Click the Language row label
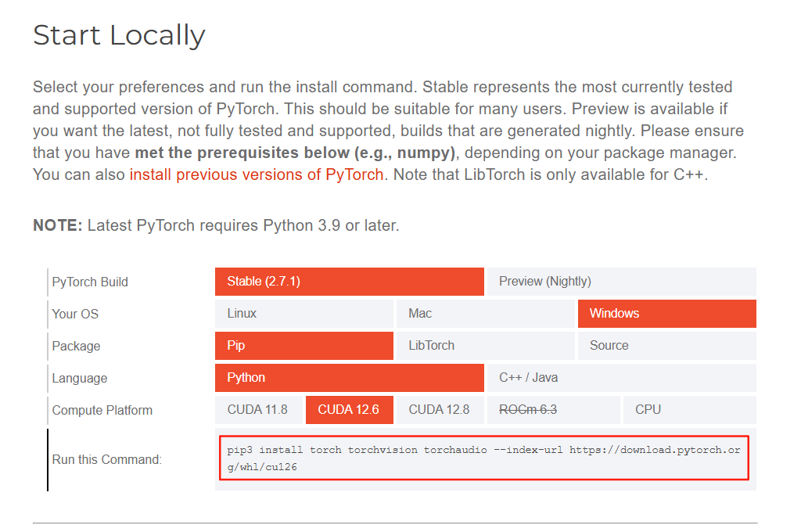801x532 pixels. point(80,378)
